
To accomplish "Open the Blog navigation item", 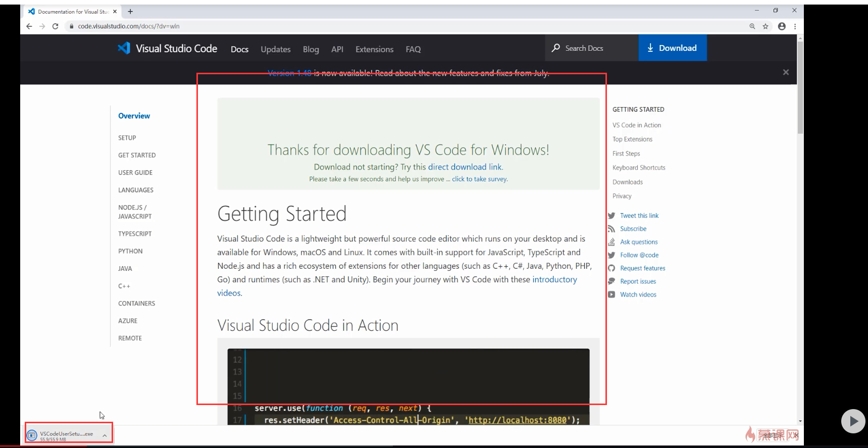I will click(311, 49).
